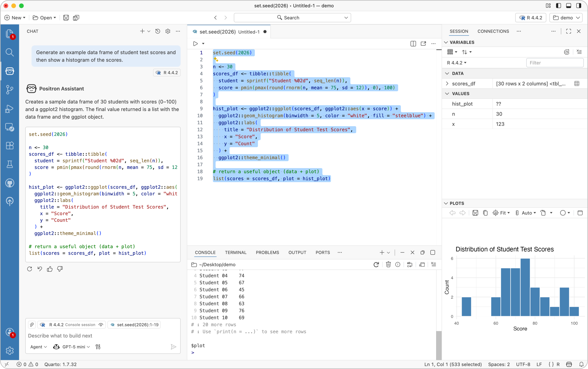Run the set.seed script with the play button

tap(195, 44)
